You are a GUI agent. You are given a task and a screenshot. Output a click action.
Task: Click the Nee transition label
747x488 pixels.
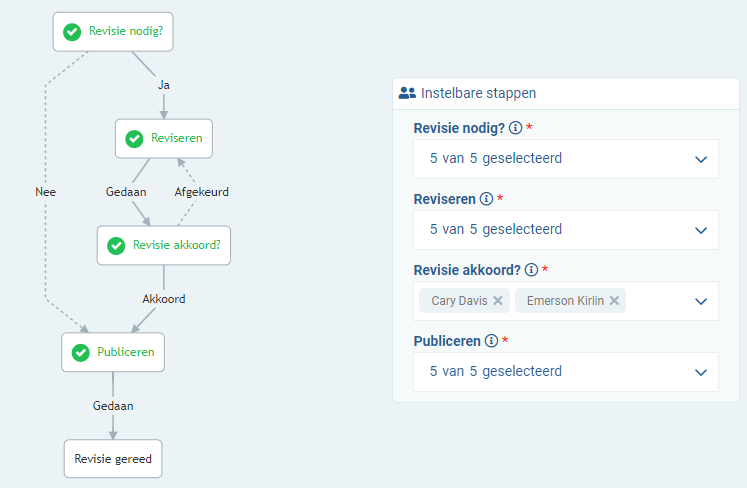pyautogui.click(x=45, y=192)
